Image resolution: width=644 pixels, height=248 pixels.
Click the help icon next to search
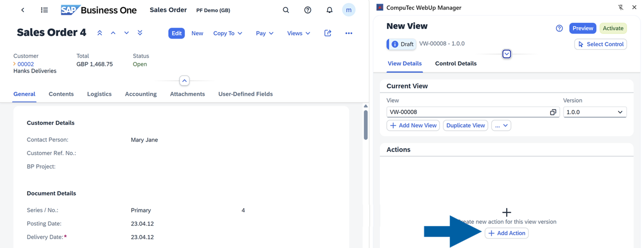tap(308, 10)
